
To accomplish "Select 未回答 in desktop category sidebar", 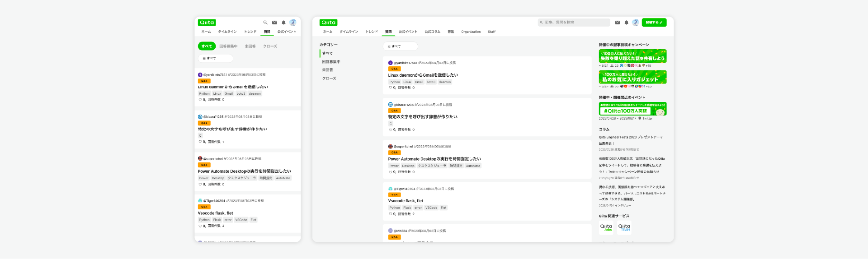I will tap(328, 70).
